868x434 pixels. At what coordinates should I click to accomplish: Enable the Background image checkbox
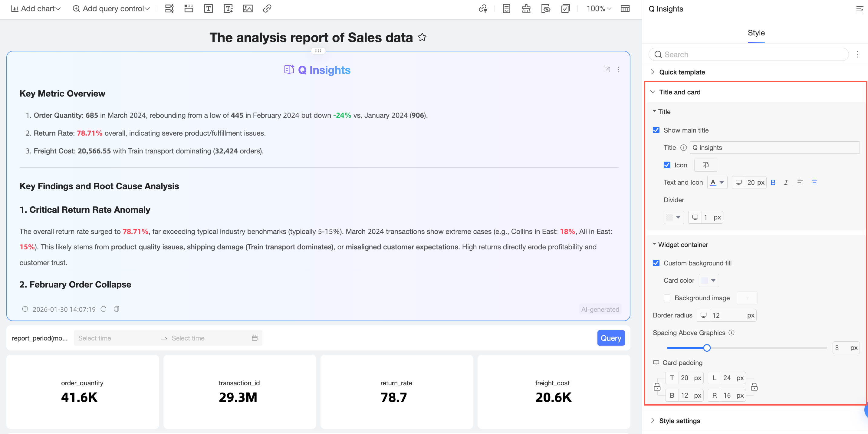click(667, 298)
